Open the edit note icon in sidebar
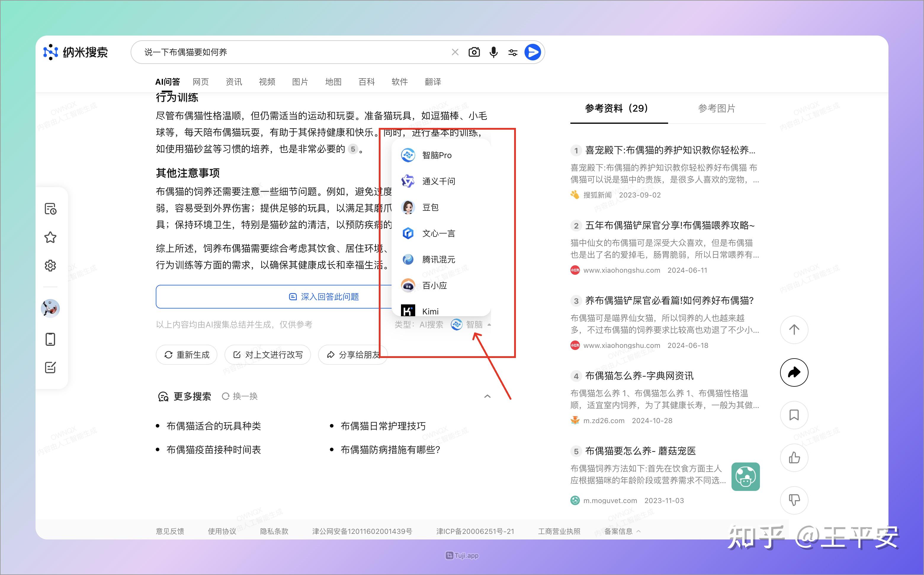The image size is (924, 575). click(x=50, y=367)
